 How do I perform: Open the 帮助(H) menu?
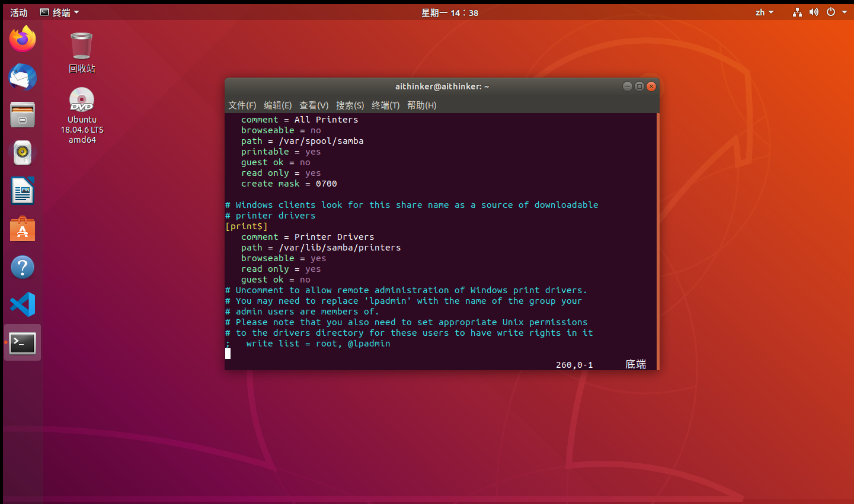(x=422, y=105)
